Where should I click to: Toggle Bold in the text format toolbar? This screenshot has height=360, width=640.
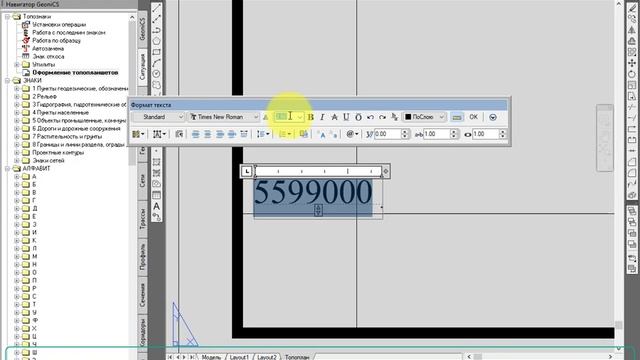pos(311,117)
